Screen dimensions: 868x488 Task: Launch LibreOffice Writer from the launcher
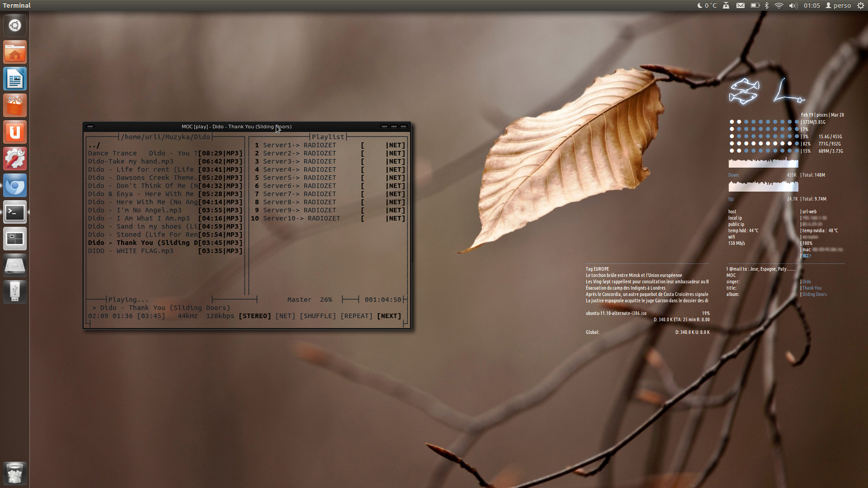point(15,79)
